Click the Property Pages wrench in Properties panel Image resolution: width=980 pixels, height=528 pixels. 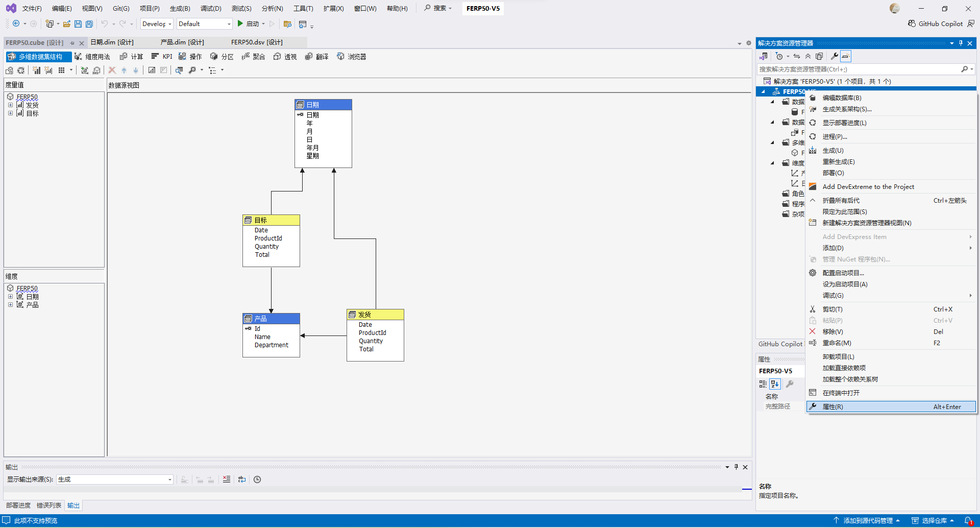pos(790,384)
